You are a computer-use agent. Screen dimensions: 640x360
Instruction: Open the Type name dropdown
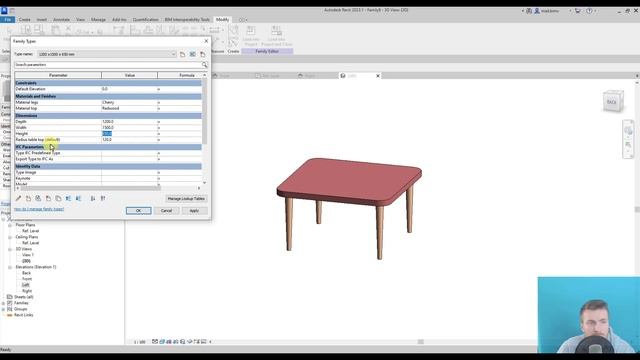[173, 54]
